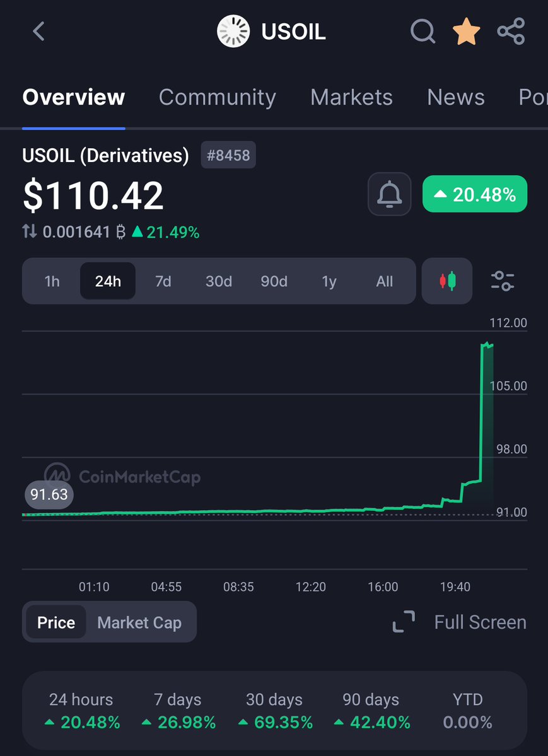The width and height of the screenshot is (548, 756).
Task: Tap the BTC price conversion arrows
Action: pyautogui.click(x=30, y=232)
